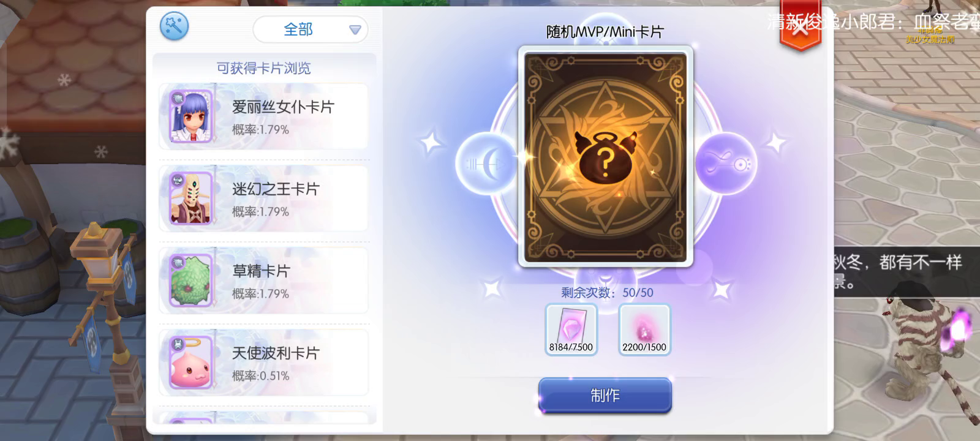This screenshot has width=980, height=441.
Task: Select the 爱丽丝女仆卡片 portrait icon
Action: (x=191, y=116)
